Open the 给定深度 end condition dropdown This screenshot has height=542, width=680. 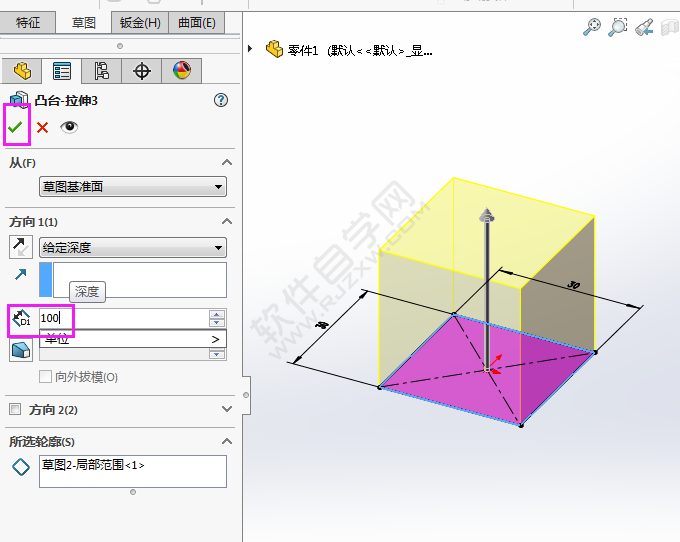[132, 248]
